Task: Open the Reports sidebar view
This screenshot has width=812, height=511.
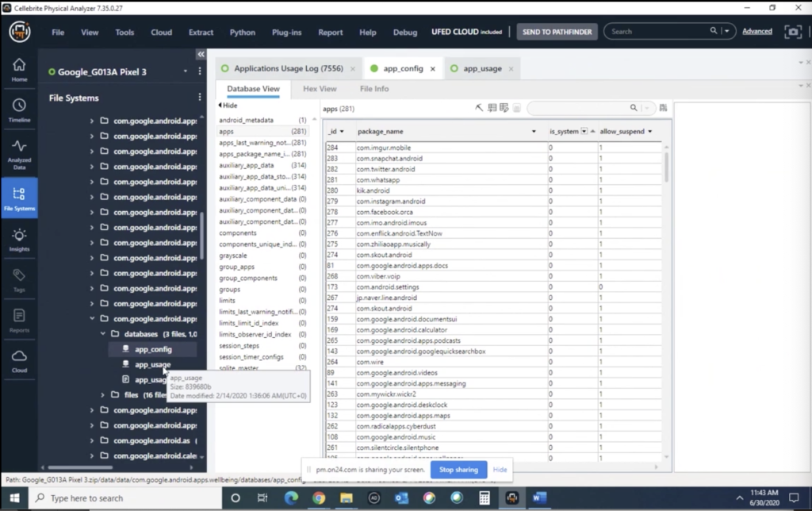Action: (19, 321)
